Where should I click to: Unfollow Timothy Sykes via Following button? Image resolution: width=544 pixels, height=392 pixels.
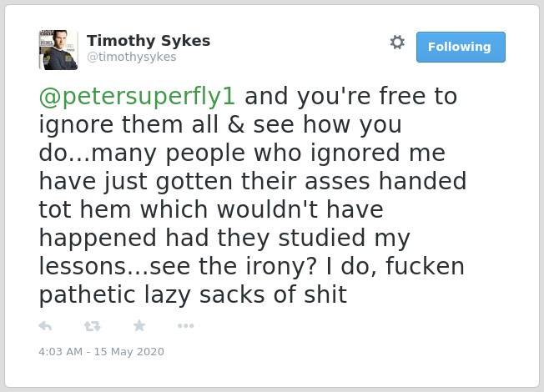tap(461, 47)
